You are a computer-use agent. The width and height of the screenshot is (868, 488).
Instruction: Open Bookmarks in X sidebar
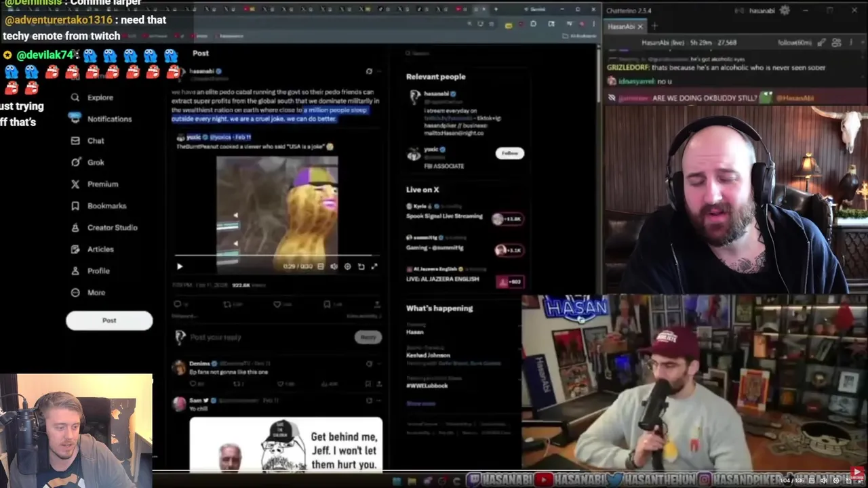point(98,205)
